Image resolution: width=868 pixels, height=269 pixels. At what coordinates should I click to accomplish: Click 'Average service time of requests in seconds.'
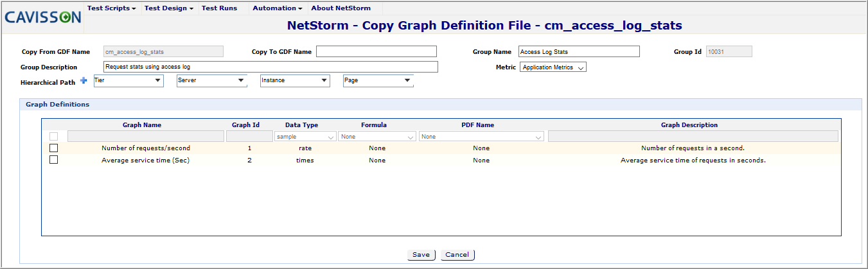coord(693,161)
